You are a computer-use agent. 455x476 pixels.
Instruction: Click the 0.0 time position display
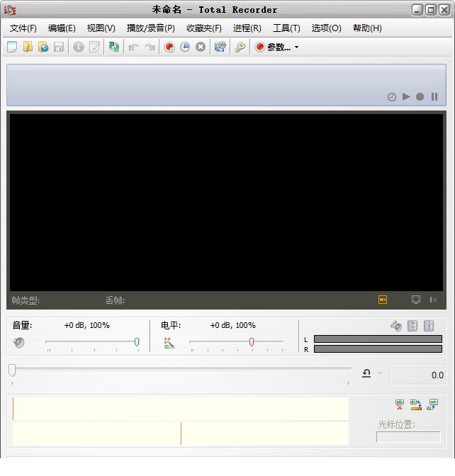[418, 375]
